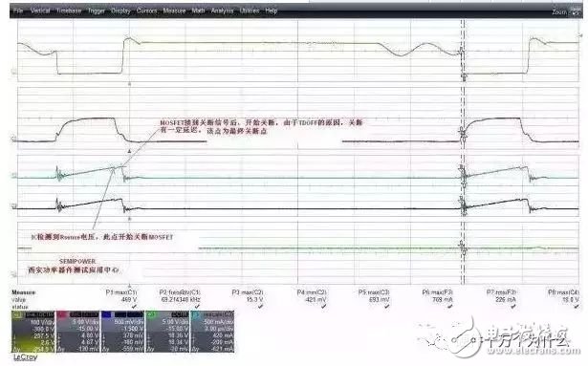Open the blue C3 channel descriptor box
The height and width of the screenshot is (366, 588).
coord(122,332)
